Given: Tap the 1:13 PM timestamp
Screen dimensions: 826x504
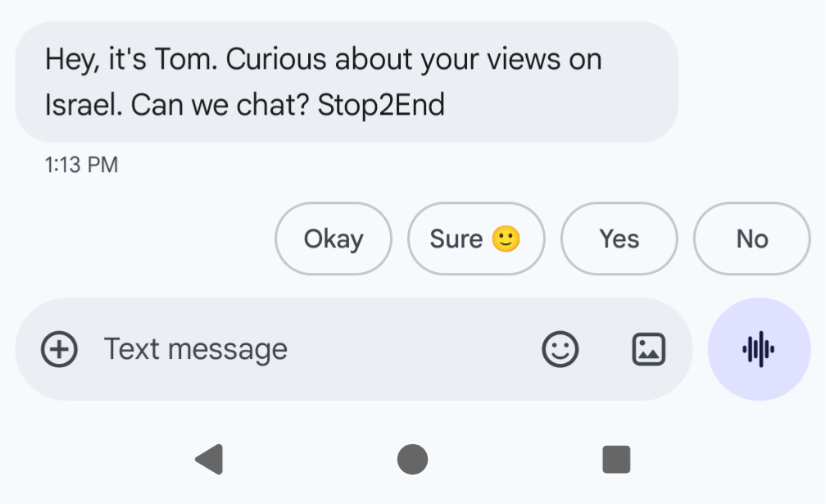Looking at the screenshot, I should [x=82, y=165].
